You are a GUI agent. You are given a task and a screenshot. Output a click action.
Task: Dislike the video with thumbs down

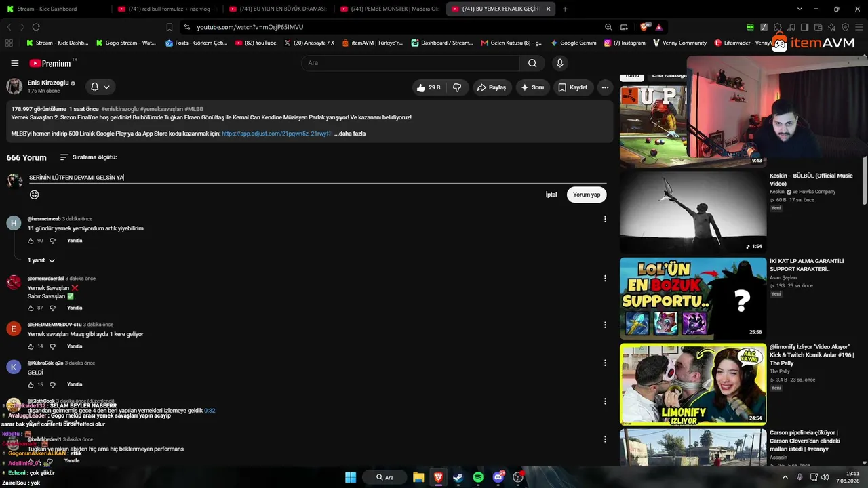coord(457,87)
